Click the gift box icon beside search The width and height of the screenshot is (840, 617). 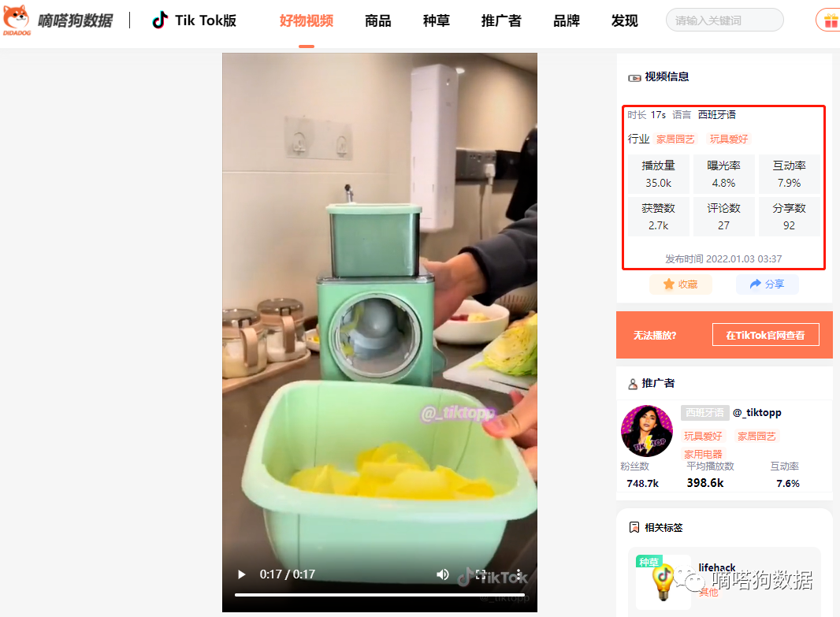pos(831,21)
